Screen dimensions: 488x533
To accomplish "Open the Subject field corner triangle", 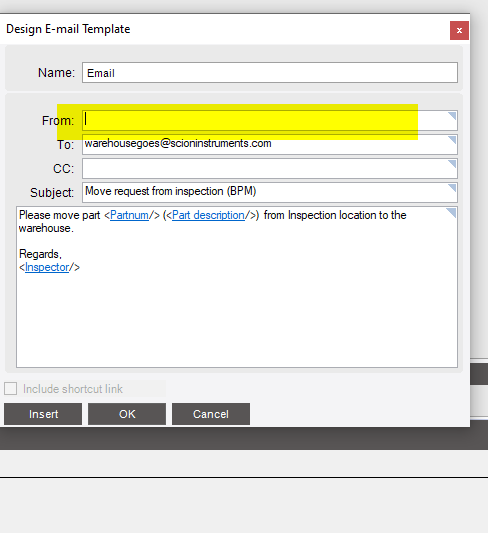I will click(452, 188).
